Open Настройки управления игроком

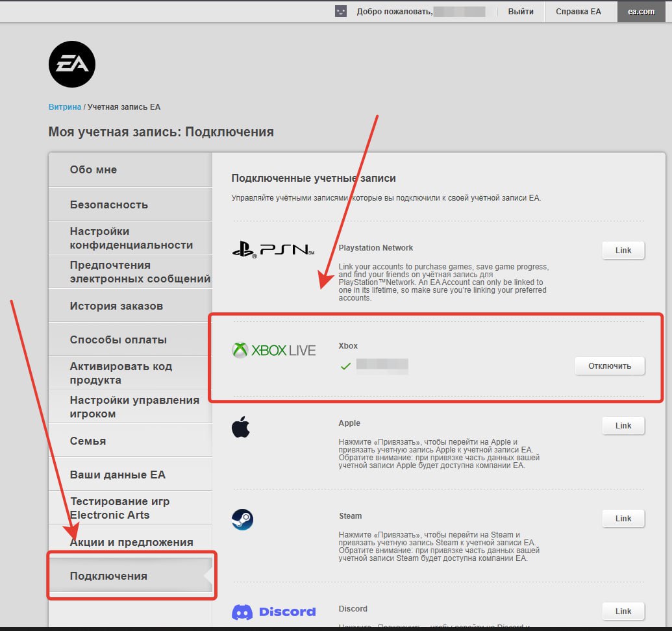[131, 407]
